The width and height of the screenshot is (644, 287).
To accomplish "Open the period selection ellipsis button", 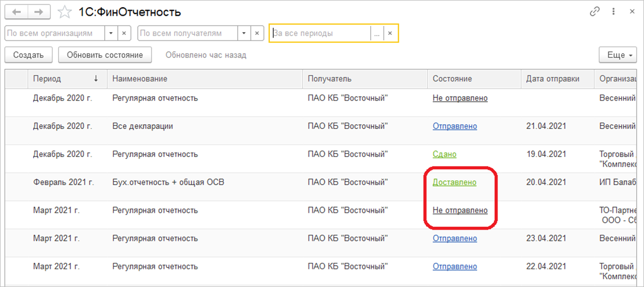I will pyautogui.click(x=376, y=33).
